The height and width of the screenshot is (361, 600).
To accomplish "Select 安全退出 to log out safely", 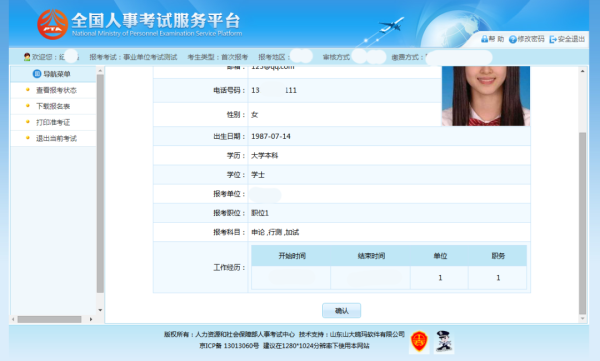I will click(571, 39).
